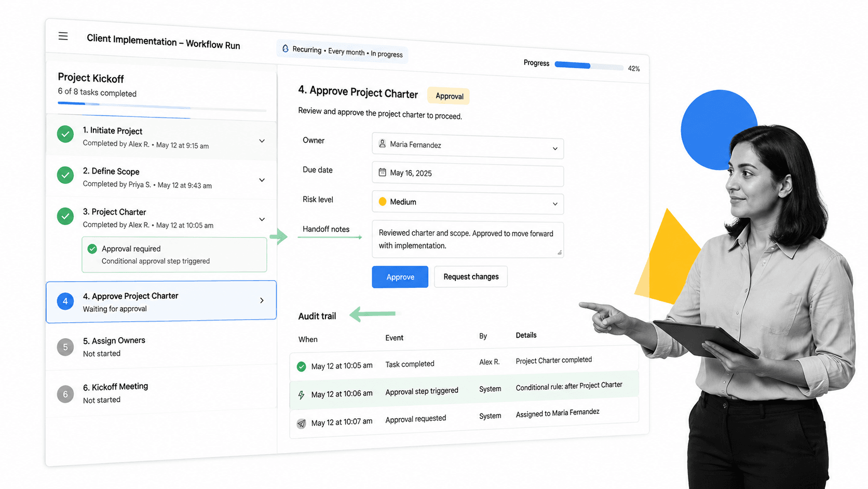Click the 'Project Charter completed' details cell
The width and height of the screenshot is (868, 489).
(553, 360)
